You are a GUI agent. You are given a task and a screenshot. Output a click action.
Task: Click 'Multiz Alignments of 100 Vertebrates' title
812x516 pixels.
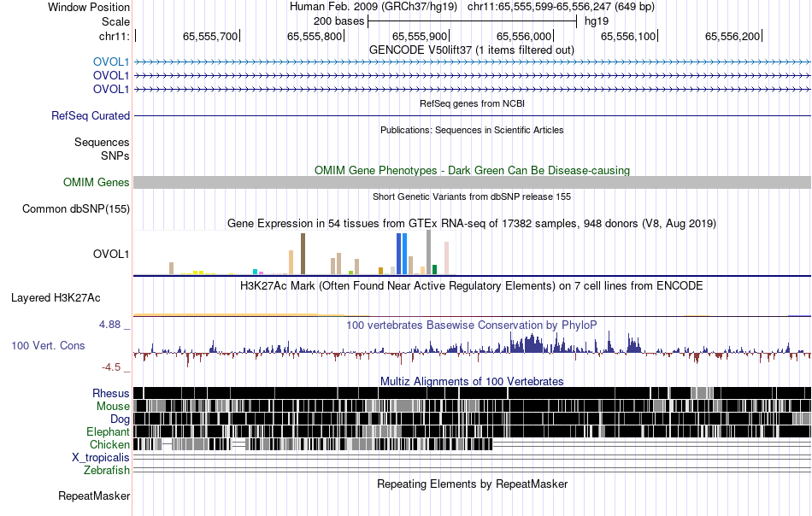pos(472,381)
